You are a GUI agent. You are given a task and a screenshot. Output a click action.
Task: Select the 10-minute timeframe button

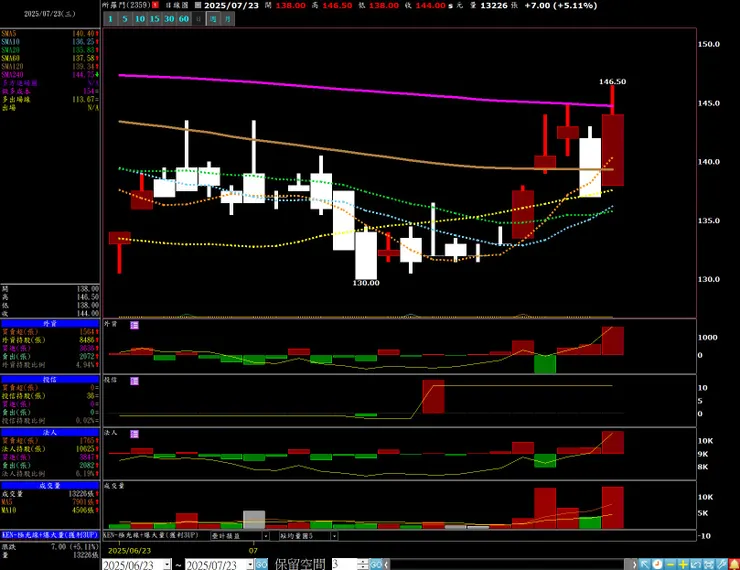pyautogui.click(x=140, y=19)
